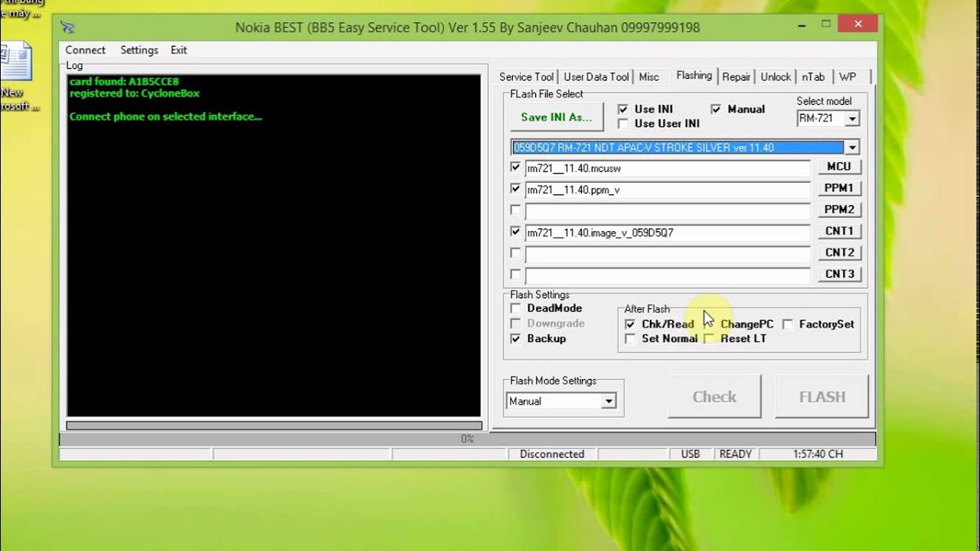The width and height of the screenshot is (980, 551).
Task: Uncheck the rm721__11.40.mcusw file checkbox
Action: coord(515,167)
